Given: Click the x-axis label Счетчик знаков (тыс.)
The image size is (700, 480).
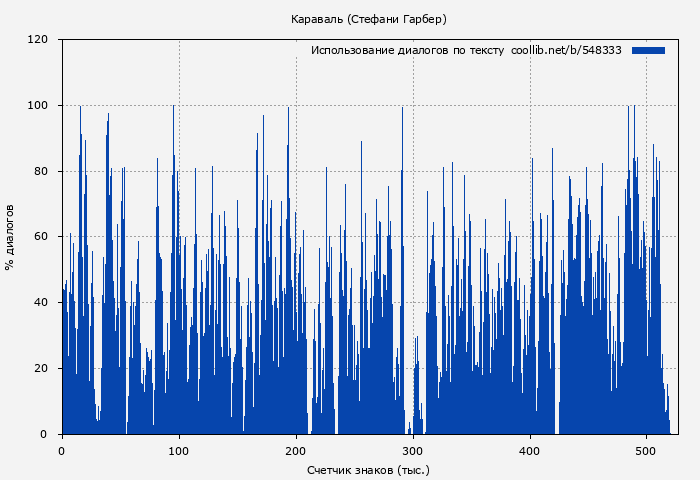Looking at the screenshot, I should click(x=368, y=469).
